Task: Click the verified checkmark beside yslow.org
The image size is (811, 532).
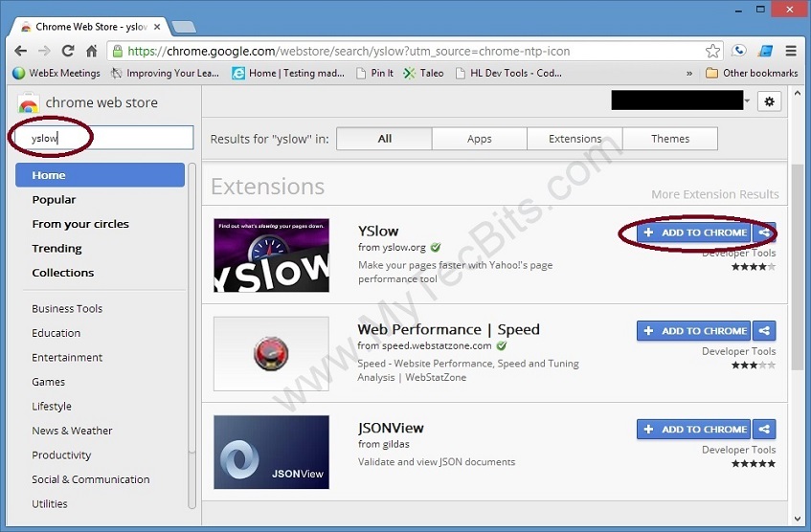Action: [x=436, y=247]
